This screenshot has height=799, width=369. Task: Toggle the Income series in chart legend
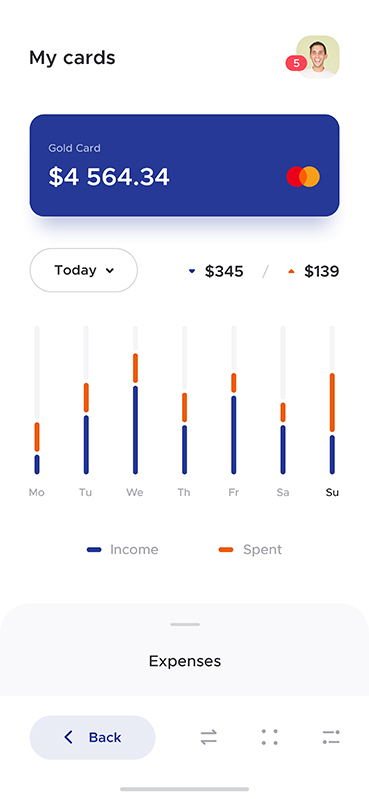[x=122, y=549]
